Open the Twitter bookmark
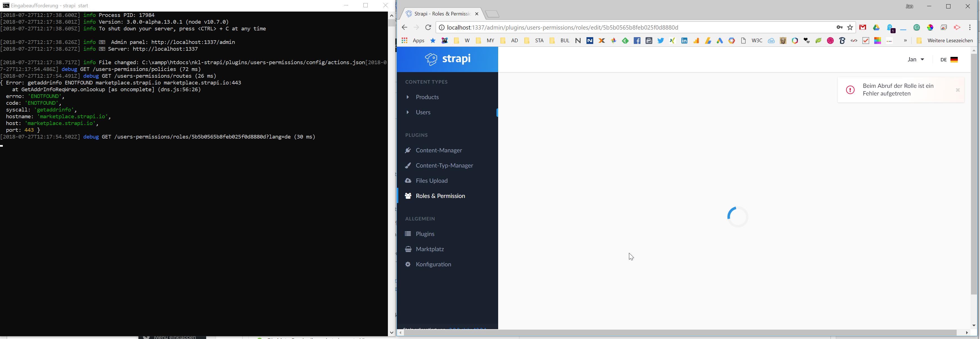Viewport: 980px width, 339px height. (660, 41)
